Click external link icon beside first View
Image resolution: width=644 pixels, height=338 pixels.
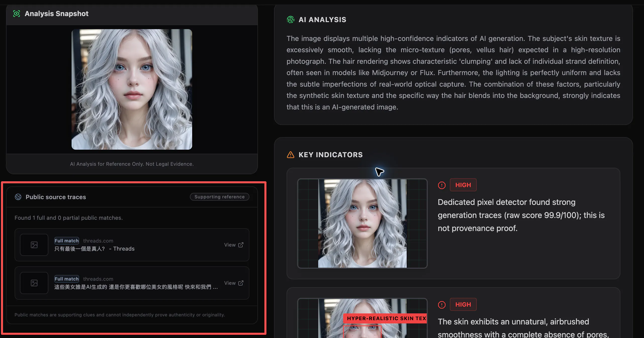241,245
